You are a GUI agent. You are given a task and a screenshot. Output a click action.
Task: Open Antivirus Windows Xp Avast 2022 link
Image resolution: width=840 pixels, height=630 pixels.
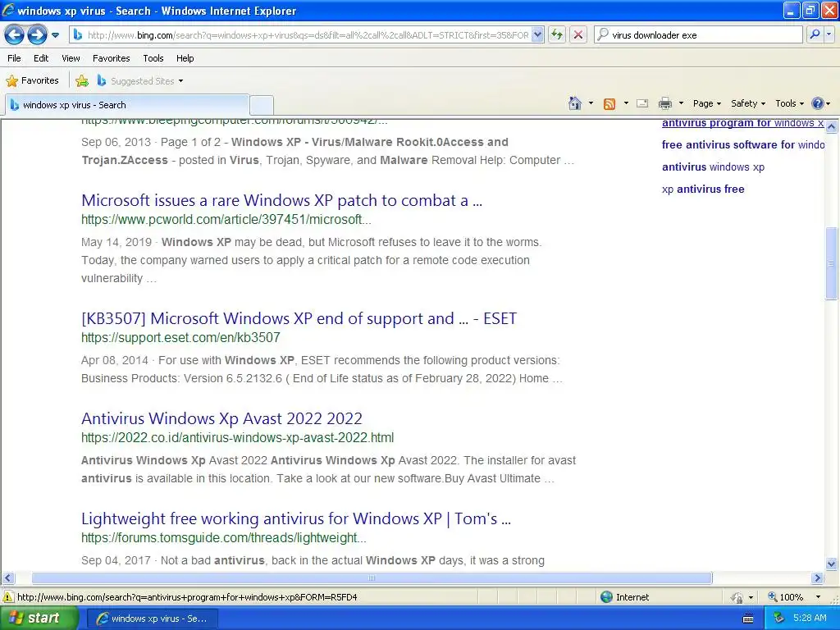[221, 418]
